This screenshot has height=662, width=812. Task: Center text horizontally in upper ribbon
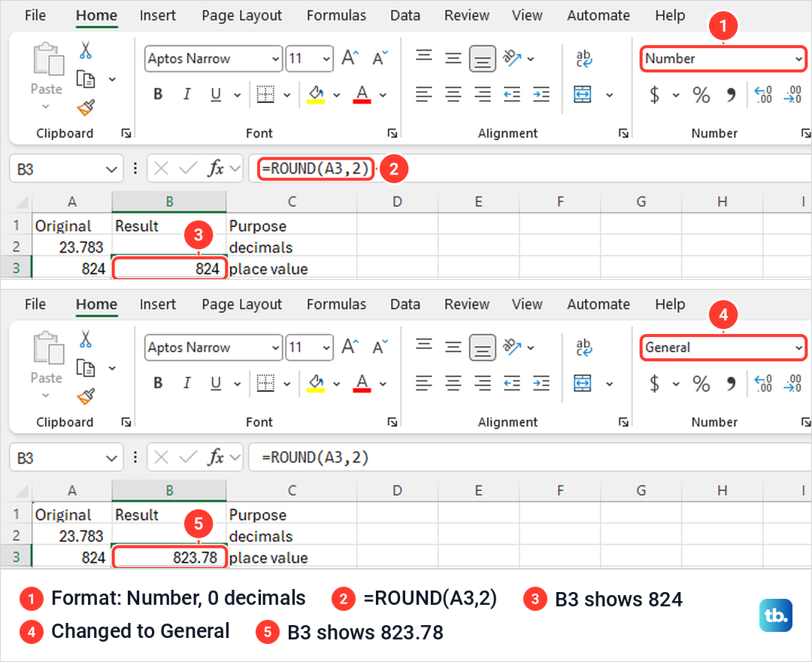pyautogui.click(x=453, y=94)
